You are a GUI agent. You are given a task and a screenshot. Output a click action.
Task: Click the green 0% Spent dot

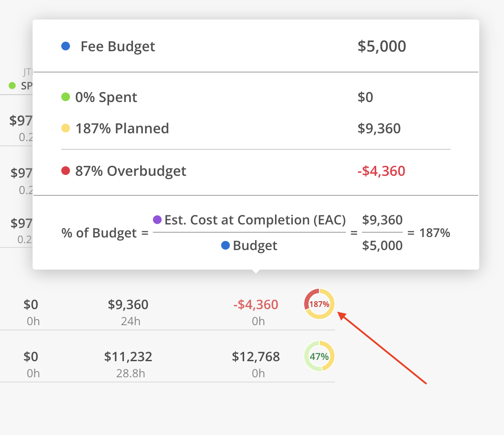point(66,97)
